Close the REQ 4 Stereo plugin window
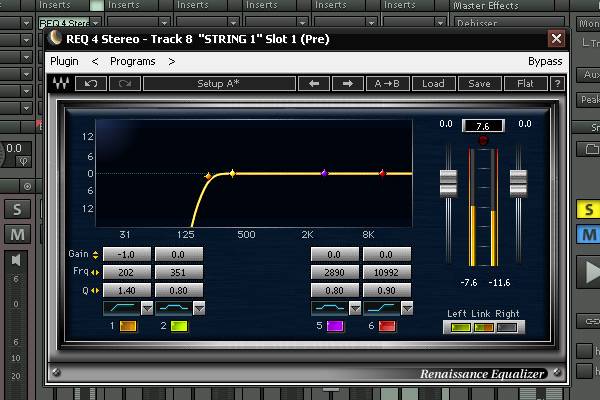The image size is (600, 400). (556, 39)
